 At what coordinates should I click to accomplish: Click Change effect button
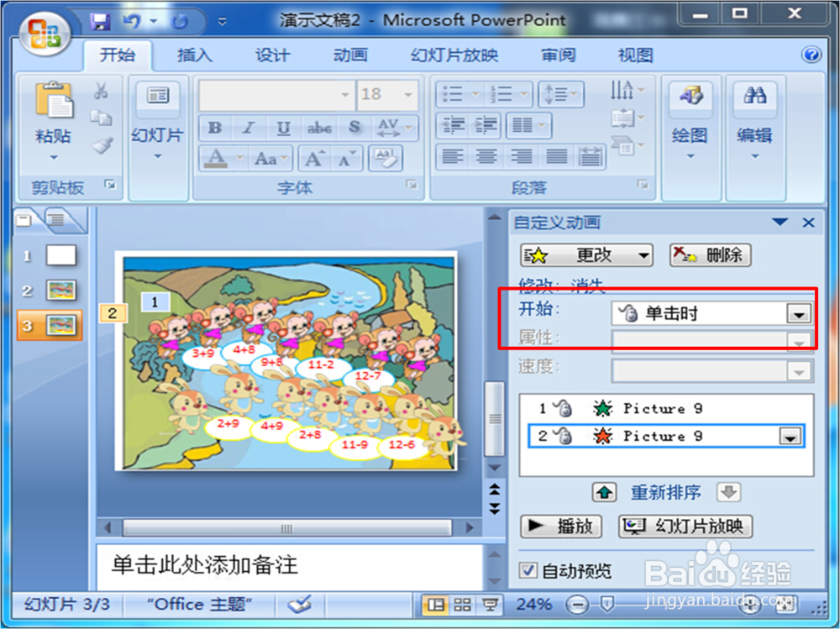tap(586, 255)
